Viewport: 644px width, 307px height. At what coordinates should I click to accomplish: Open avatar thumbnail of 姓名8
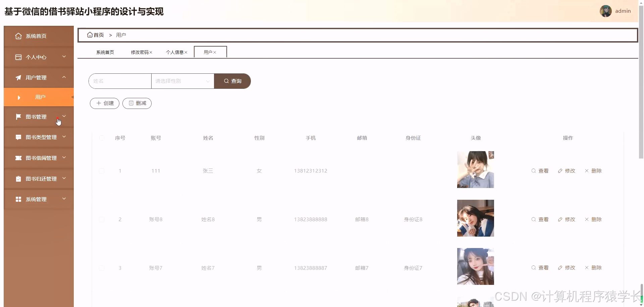pyautogui.click(x=476, y=218)
